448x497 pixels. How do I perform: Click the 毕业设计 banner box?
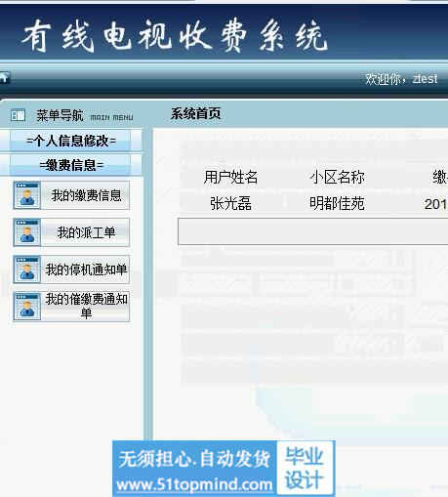coord(305,468)
